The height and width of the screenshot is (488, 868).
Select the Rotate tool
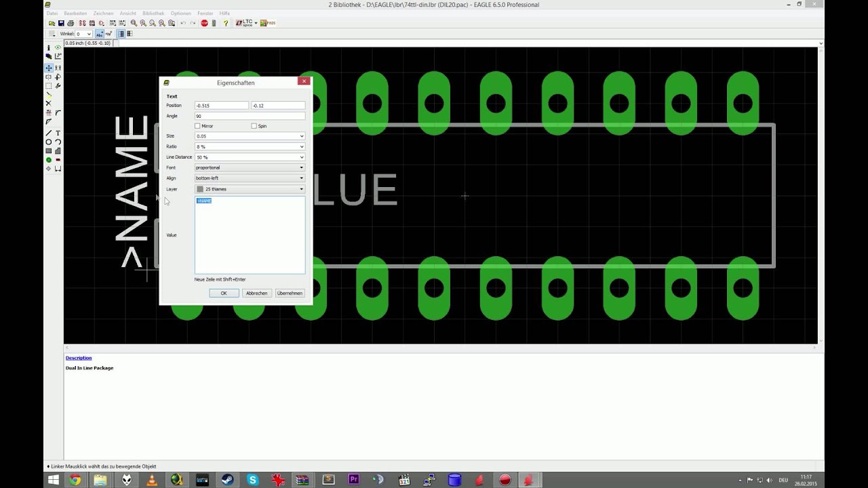[x=58, y=77]
